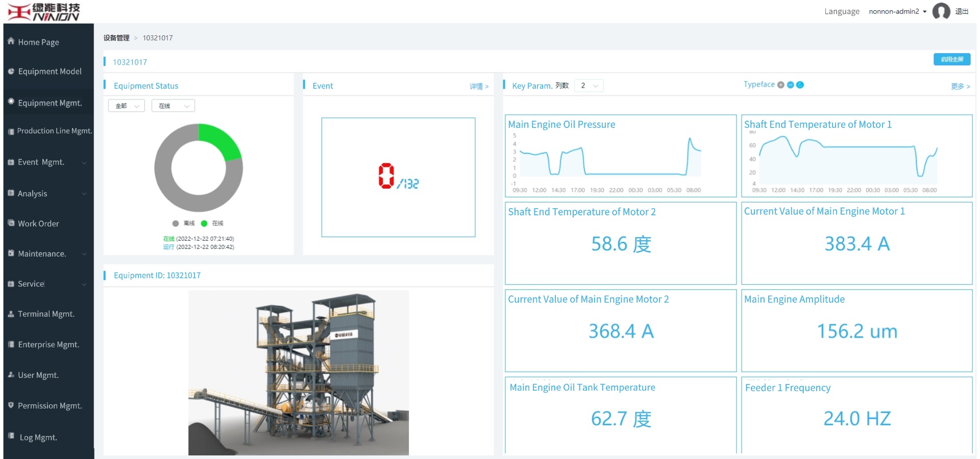The width and height of the screenshot is (980, 459).
Task: Click the user avatar icon
Action: (941, 11)
